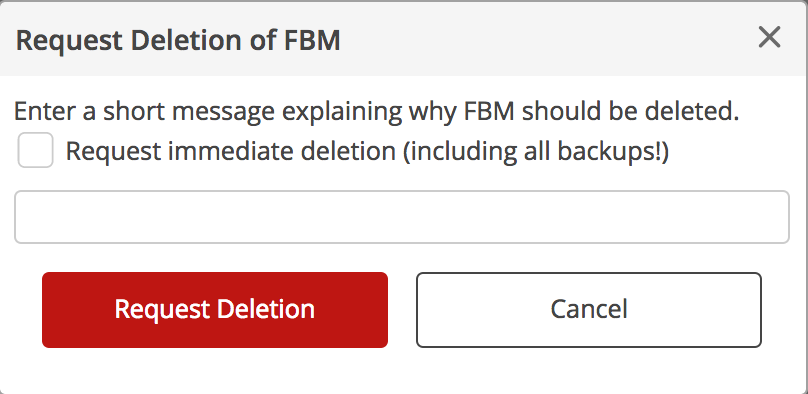The image size is (808, 394).
Task: Place cursor in the empty message textbox
Action: coord(402,217)
